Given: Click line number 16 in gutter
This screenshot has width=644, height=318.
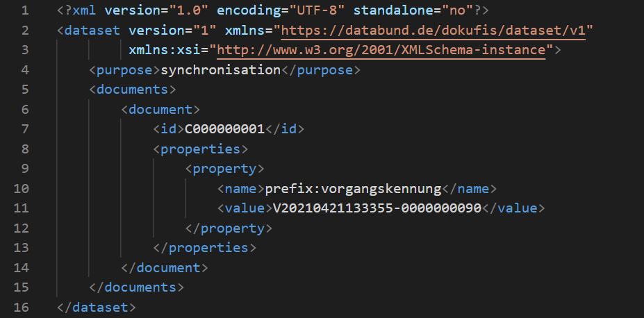Looking at the screenshot, I should tap(21, 307).
